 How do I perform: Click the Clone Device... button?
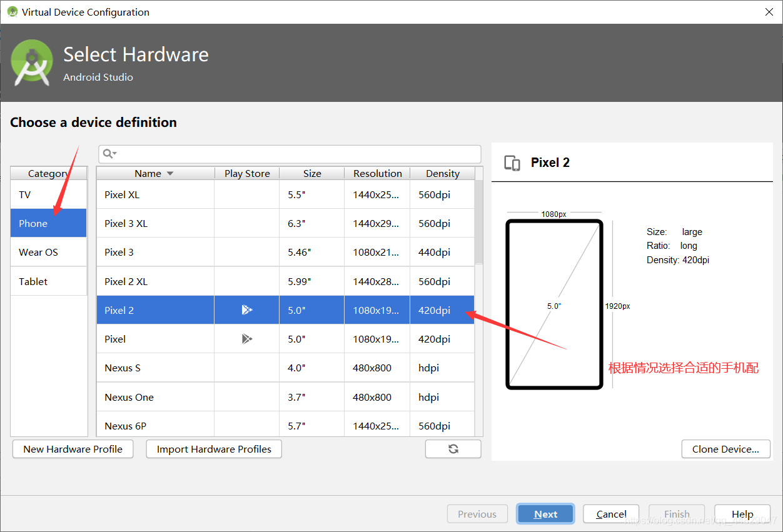[x=725, y=449]
